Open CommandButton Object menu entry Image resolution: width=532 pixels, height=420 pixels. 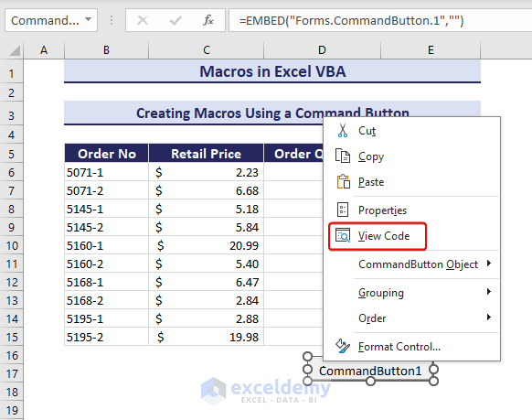click(x=411, y=264)
